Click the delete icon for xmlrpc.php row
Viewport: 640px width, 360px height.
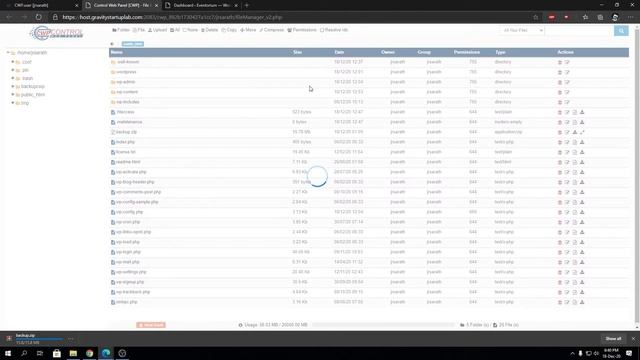pos(560,302)
